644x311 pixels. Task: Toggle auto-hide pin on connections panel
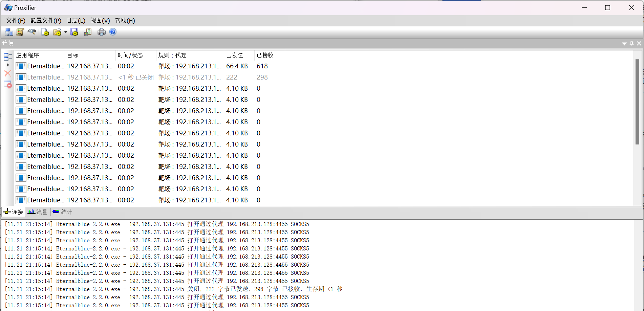coord(631,43)
